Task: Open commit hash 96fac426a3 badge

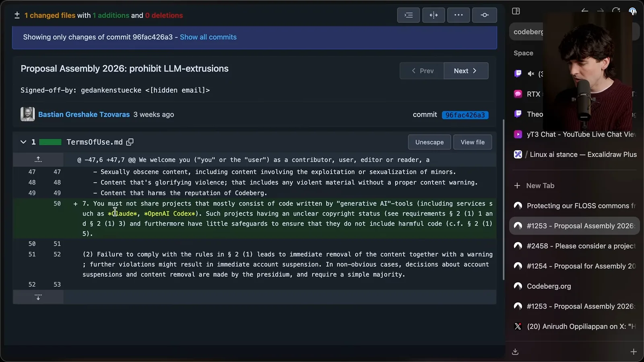Action: point(465,115)
